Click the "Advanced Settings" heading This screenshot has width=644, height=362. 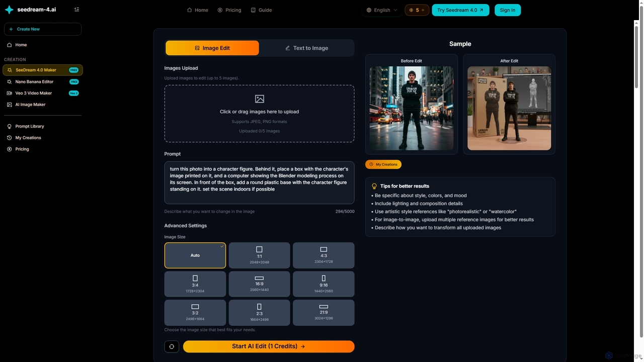(x=186, y=226)
